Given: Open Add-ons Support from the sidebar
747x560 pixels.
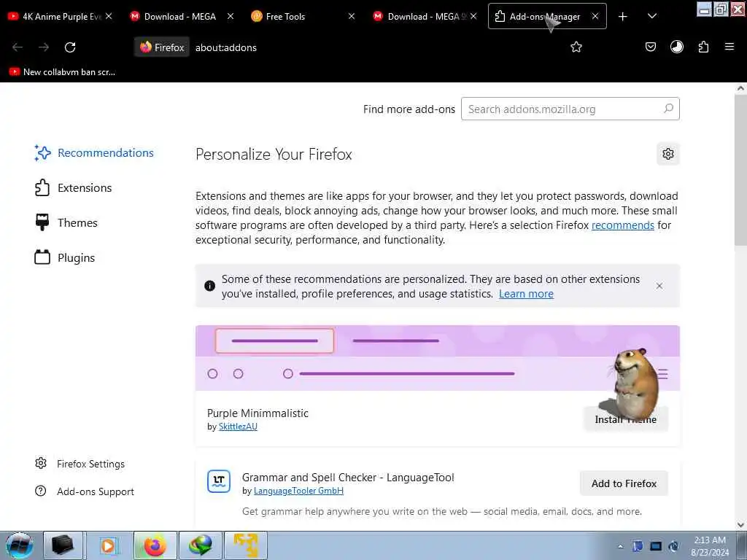Looking at the screenshot, I should (x=85, y=491).
